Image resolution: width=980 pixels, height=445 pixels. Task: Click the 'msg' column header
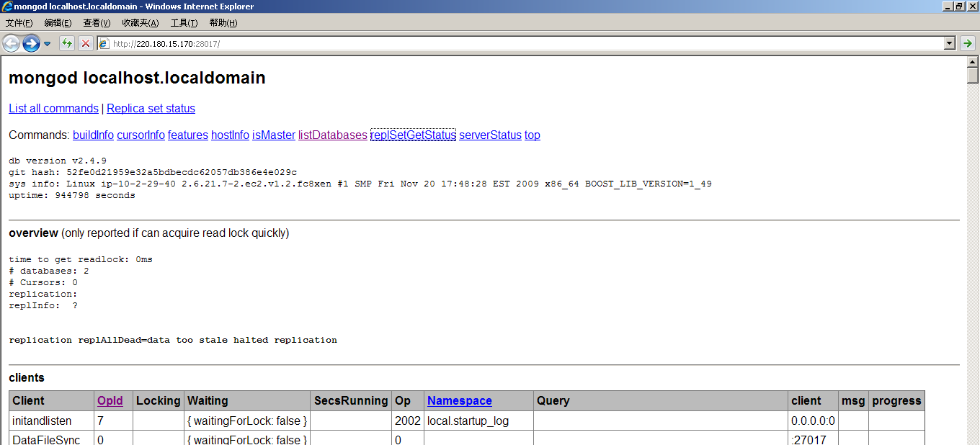point(854,401)
